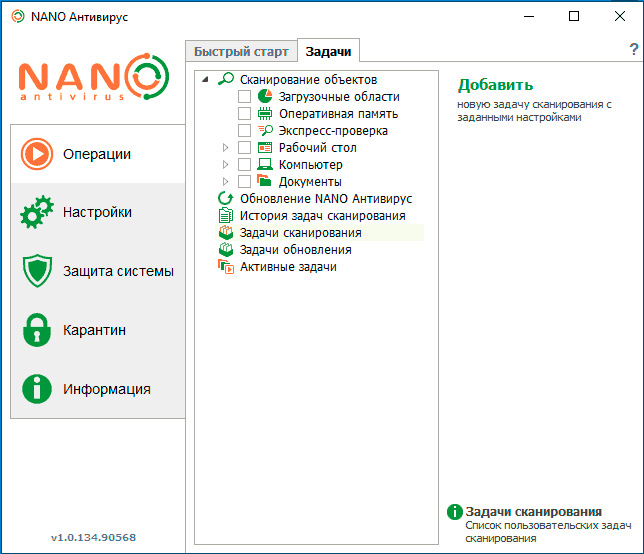Close the NANO Антивирус window
Viewport: 644px width, 554px height.
[620, 16]
